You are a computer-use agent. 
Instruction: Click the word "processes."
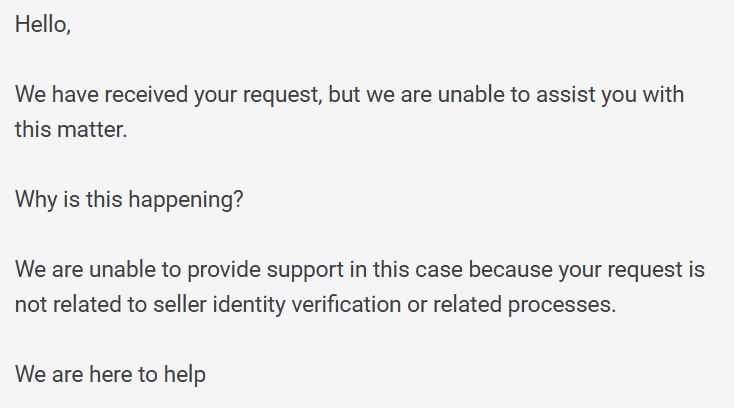point(562,306)
